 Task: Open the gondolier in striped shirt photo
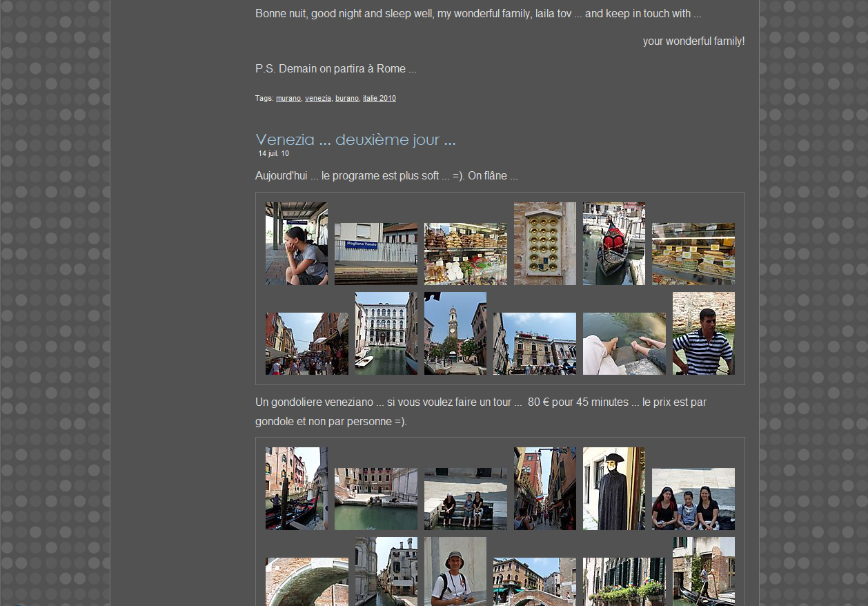(x=704, y=333)
